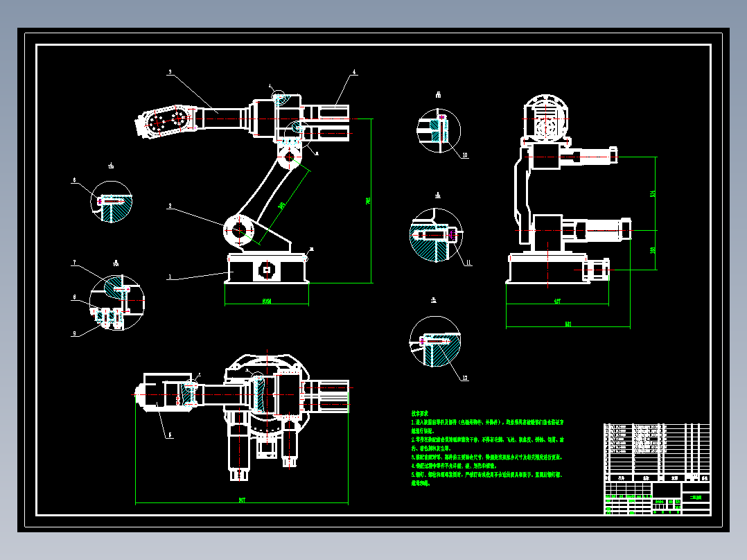
Task: Select the "437" horizontal dimension in side view
Action: pos(557,301)
